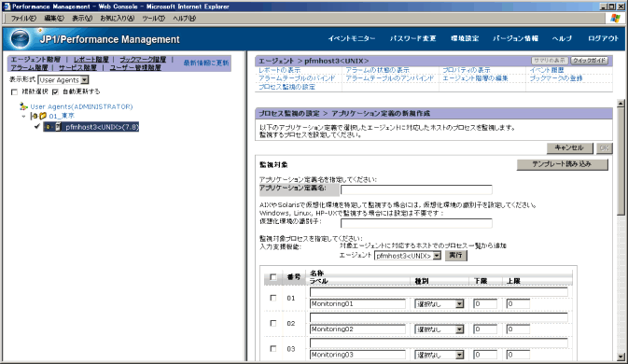628x364 pixels.
Task: Check the row 03 checkbox
Action: (273, 349)
